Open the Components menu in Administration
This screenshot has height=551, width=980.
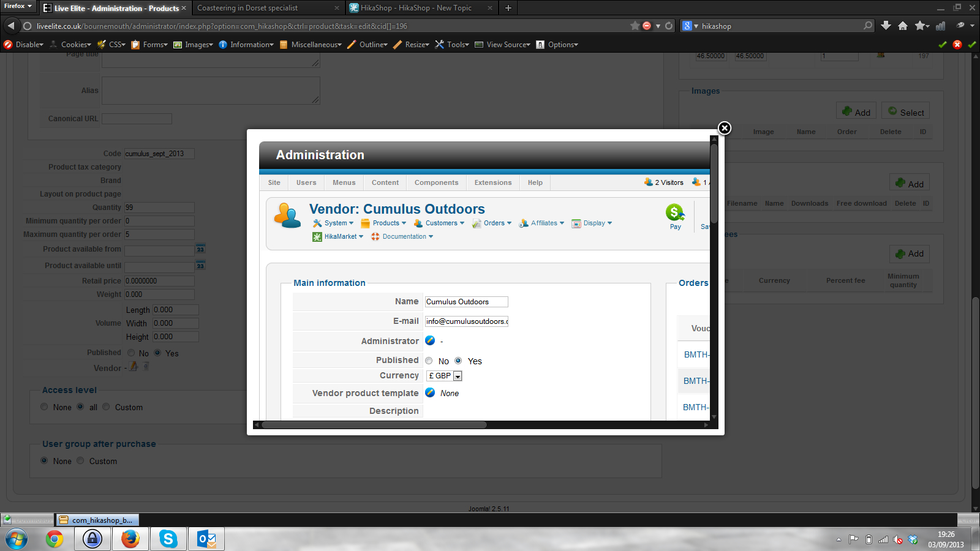click(436, 182)
